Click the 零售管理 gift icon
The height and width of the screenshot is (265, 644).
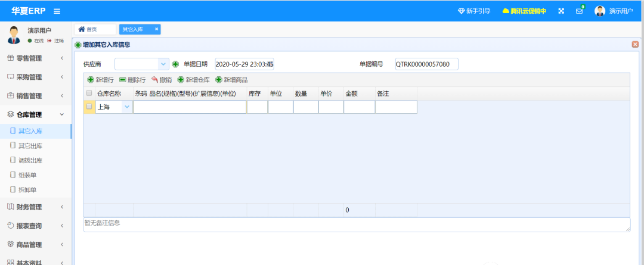click(x=11, y=58)
